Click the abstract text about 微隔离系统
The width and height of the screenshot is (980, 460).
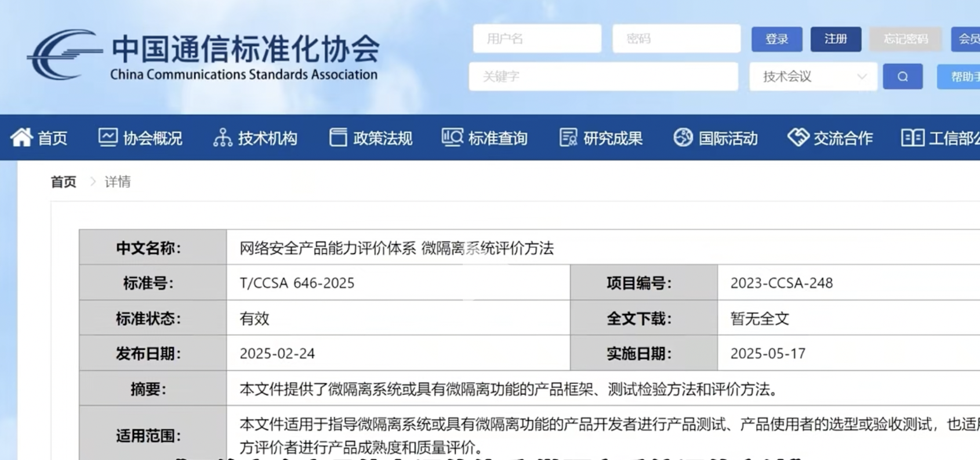[509, 389]
